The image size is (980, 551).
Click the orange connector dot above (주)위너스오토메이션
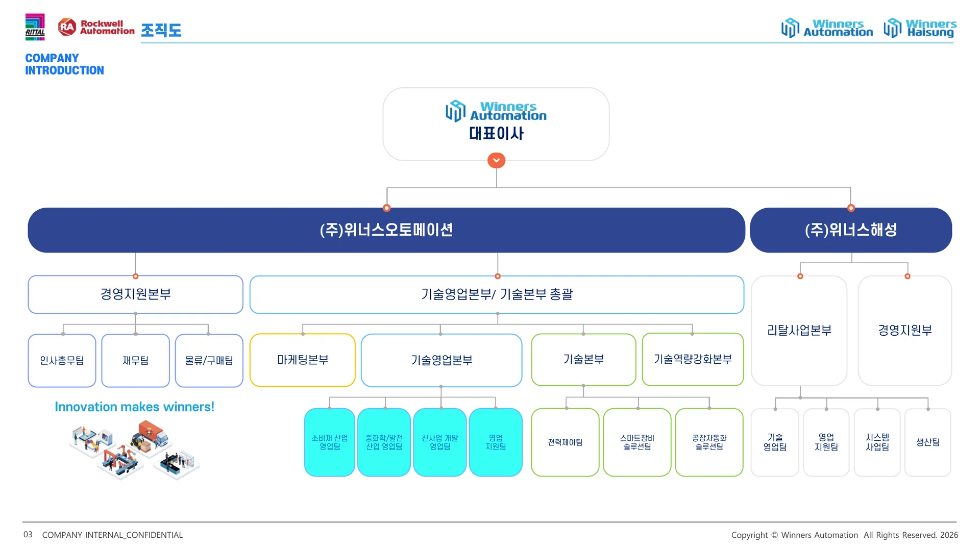coord(387,208)
